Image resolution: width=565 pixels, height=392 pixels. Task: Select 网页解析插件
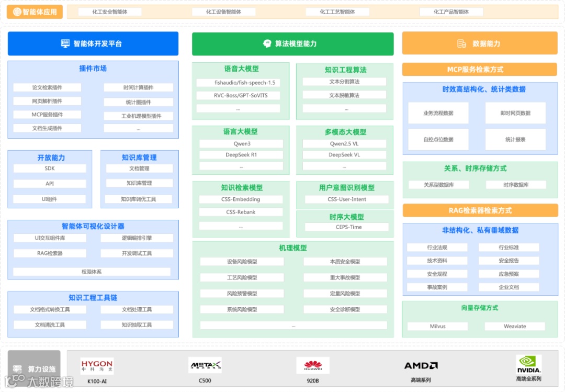[47, 101]
